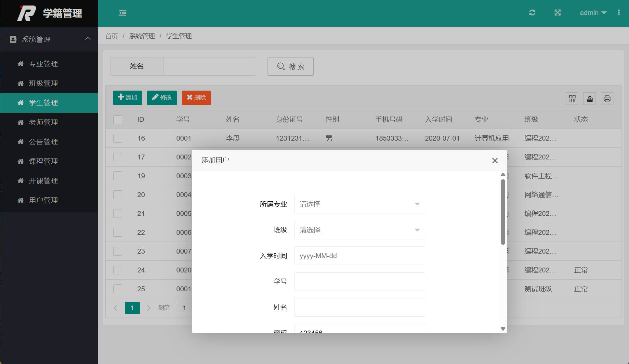This screenshot has width=629, height=364.
Task: Check the row checkbox for ID 16
Action: coord(118,138)
